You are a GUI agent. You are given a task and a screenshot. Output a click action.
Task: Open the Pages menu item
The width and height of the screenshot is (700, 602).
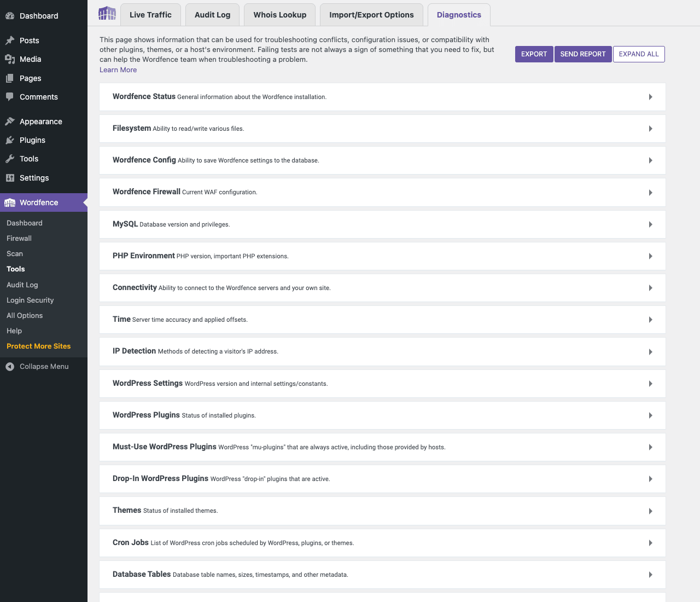(44, 78)
